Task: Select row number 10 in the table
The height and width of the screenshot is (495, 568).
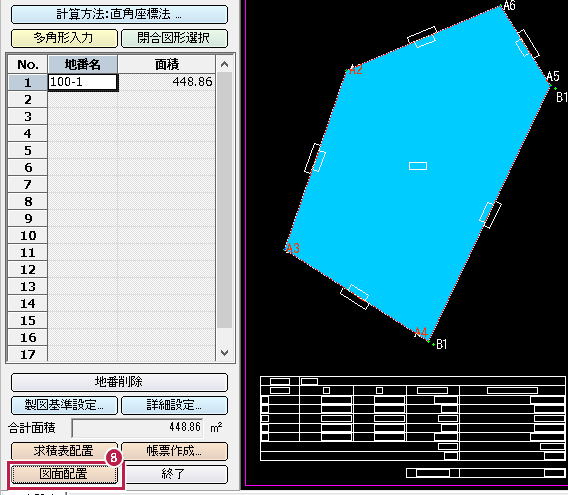Action: 28,236
